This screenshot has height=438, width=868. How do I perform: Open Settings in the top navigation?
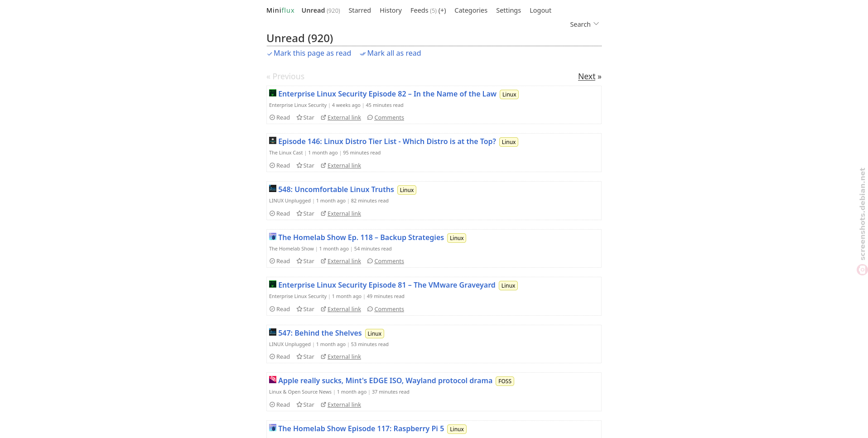coord(508,10)
